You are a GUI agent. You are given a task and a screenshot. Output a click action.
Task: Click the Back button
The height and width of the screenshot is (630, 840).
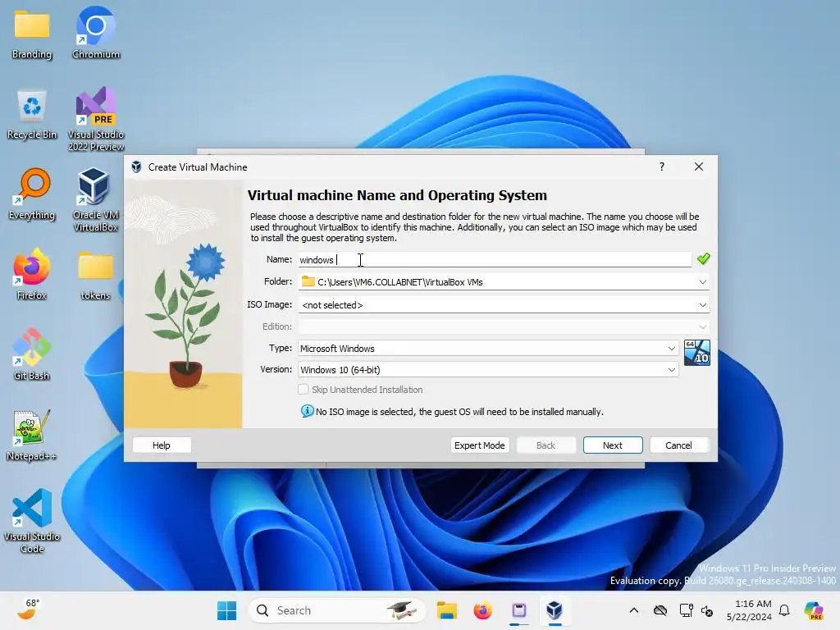coord(546,445)
